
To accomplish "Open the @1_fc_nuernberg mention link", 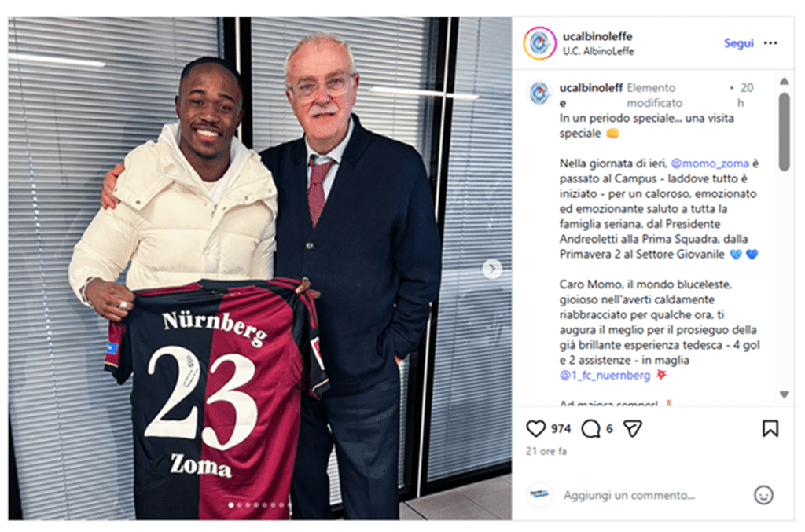I will [605, 376].
